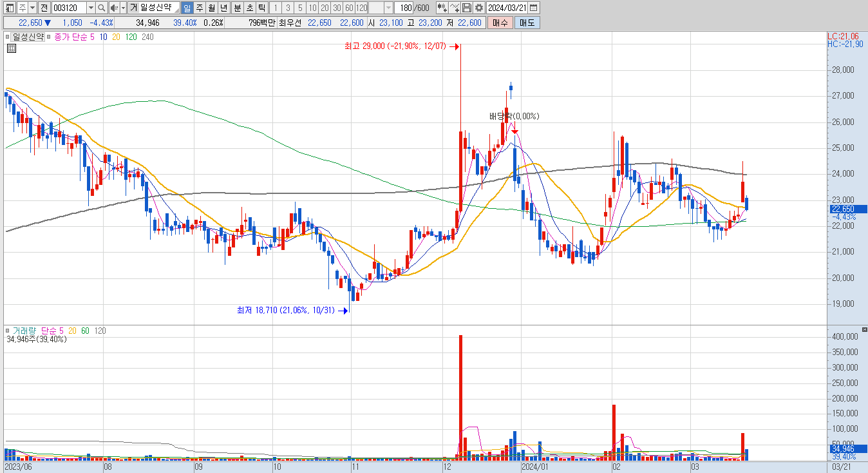The width and height of the screenshot is (868, 473).
Task: Click the 배당락 dividend marker label
Action: (514, 117)
